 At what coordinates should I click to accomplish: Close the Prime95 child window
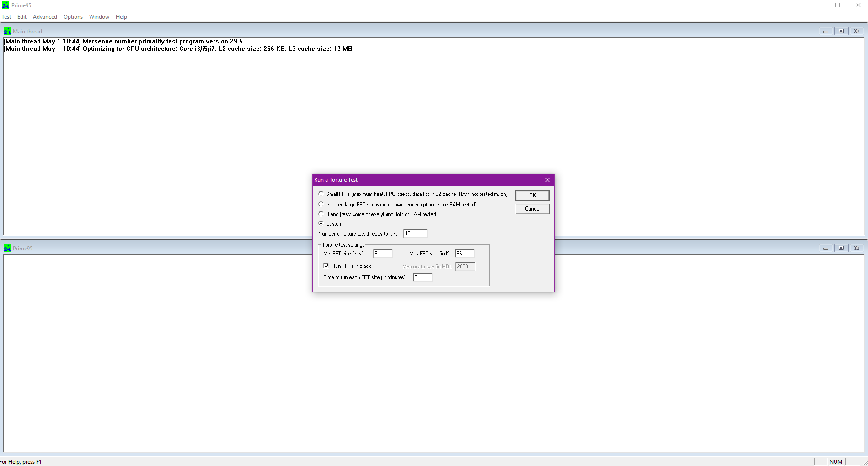point(857,248)
